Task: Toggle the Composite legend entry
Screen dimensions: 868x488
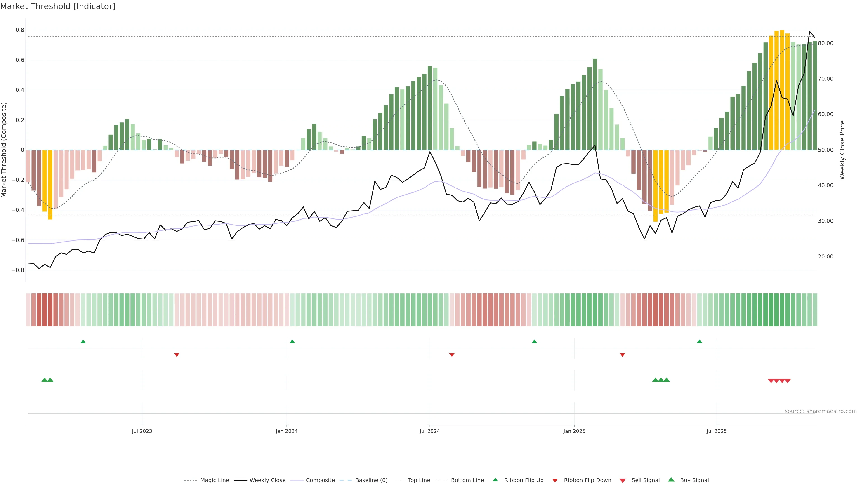Action: (x=320, y=480)
